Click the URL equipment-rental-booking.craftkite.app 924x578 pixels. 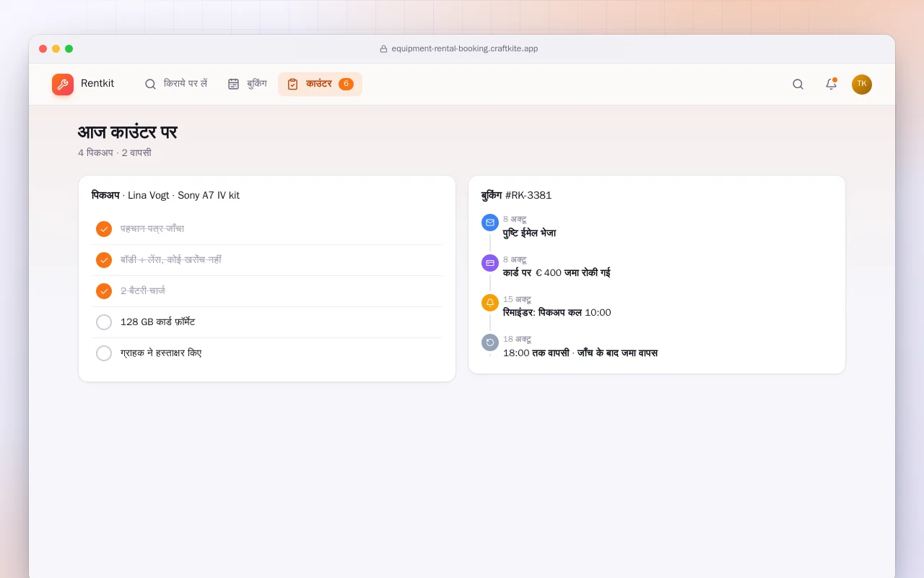465,49
